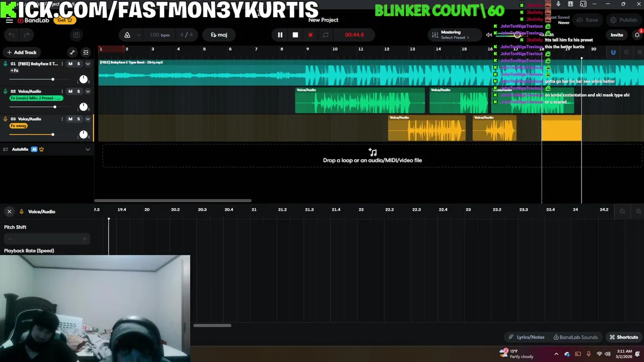
Task: Click the AutoMix sliders icon
Action: 6,149
